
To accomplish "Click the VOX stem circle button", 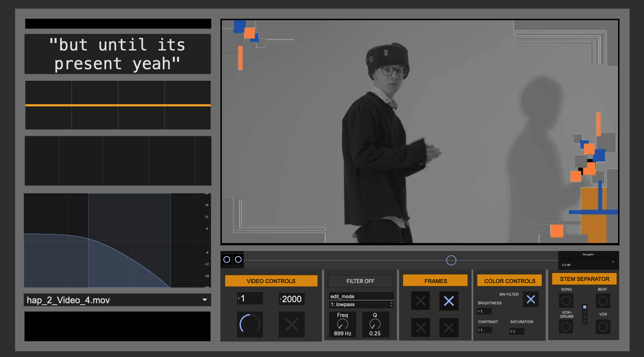I will click(603, 327).
